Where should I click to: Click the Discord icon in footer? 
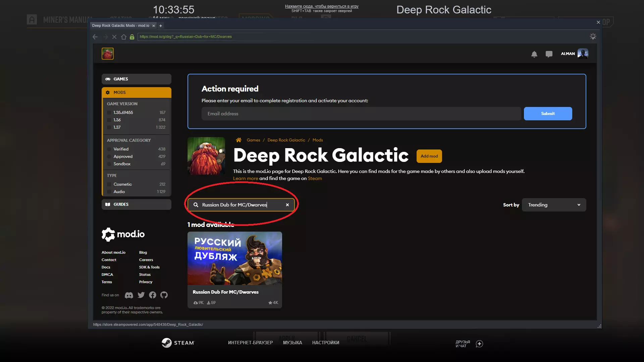129,295
